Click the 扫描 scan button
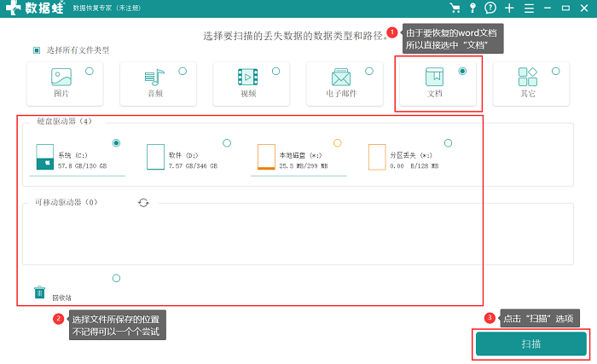Image resolution: width=597 pixels, height=364 pixels. coord(531,344)
